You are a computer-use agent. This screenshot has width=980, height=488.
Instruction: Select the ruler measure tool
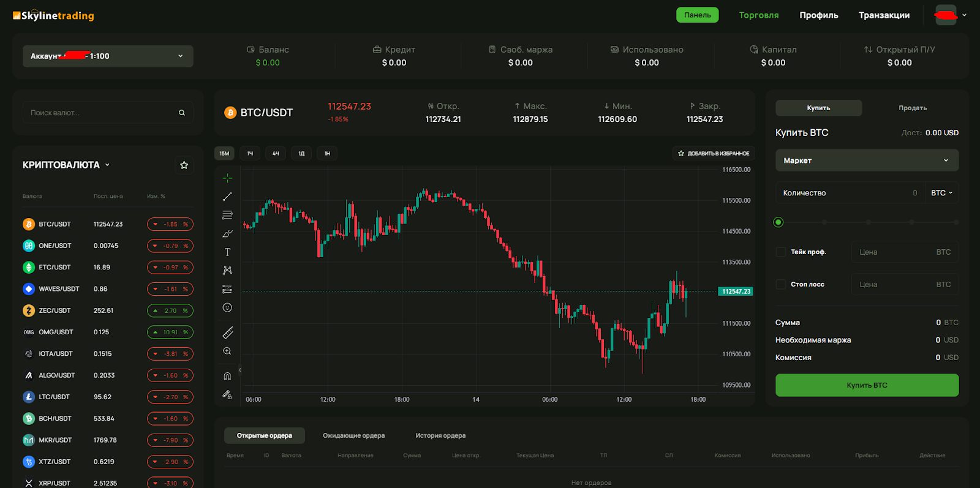click(227, 332)
